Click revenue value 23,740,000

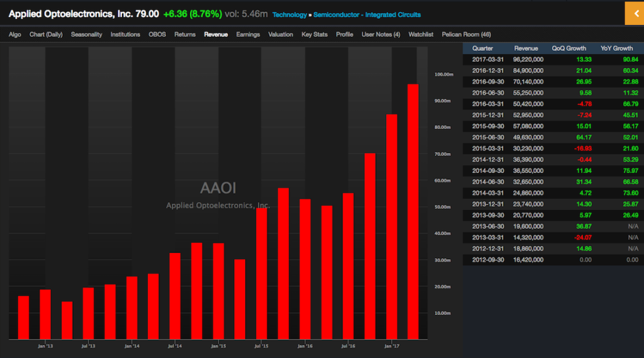(528, 204)
